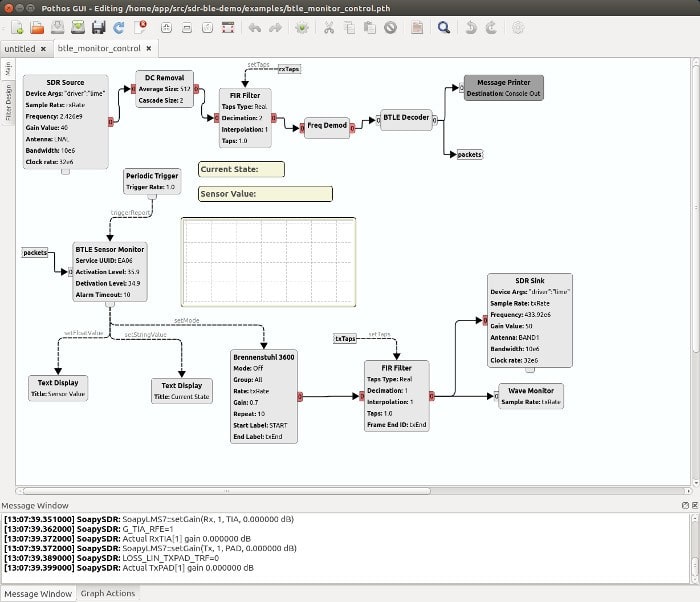Click the wave monitor plot widget
The width and height of the screenshot is (700, 602).
[x=268, y=262]
